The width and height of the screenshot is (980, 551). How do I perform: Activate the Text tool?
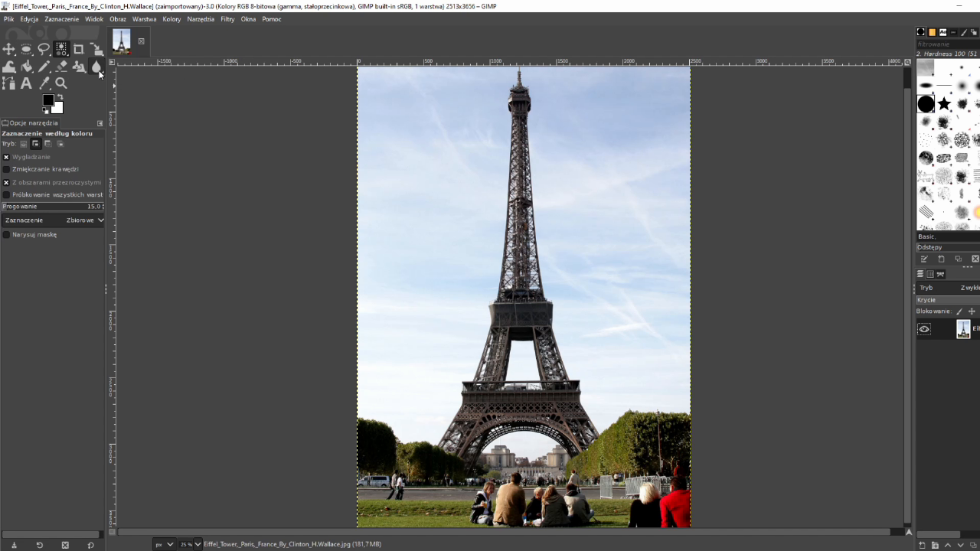pyautogui.click(x=26, y=83)
